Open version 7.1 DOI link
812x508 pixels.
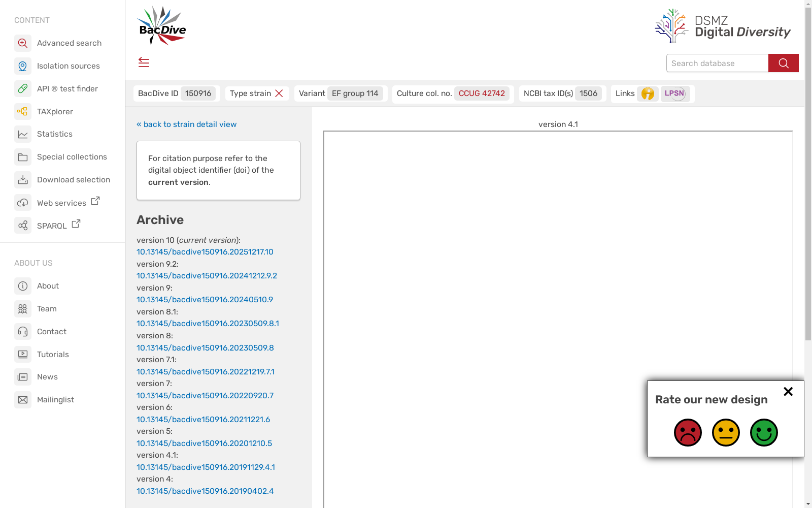(x=206, y=372)
